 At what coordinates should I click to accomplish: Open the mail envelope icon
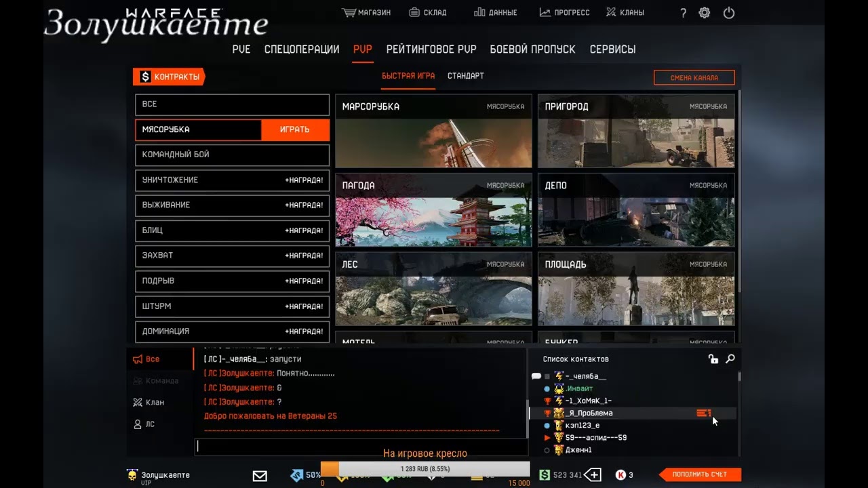point(260,476)
